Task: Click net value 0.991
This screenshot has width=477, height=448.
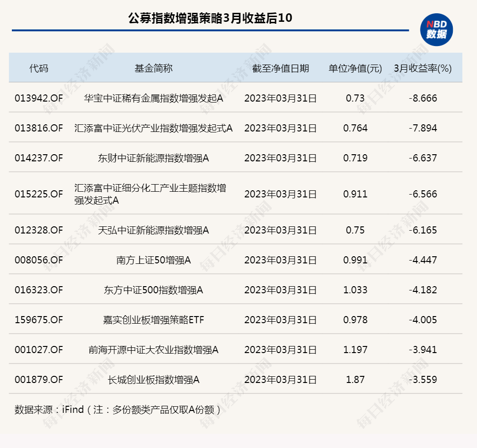Action: tap(355, 260)
